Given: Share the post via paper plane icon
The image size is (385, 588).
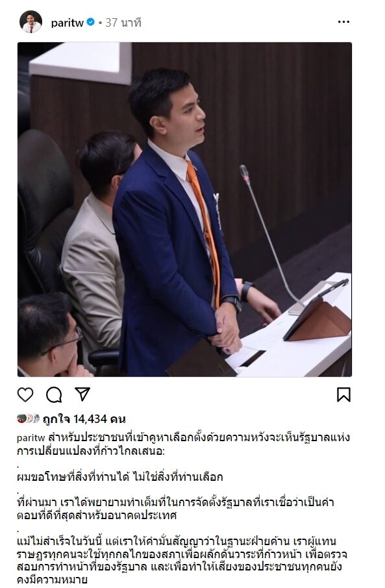Looking at the screenshot, I should pyautogui.click(x=82, y=394).
